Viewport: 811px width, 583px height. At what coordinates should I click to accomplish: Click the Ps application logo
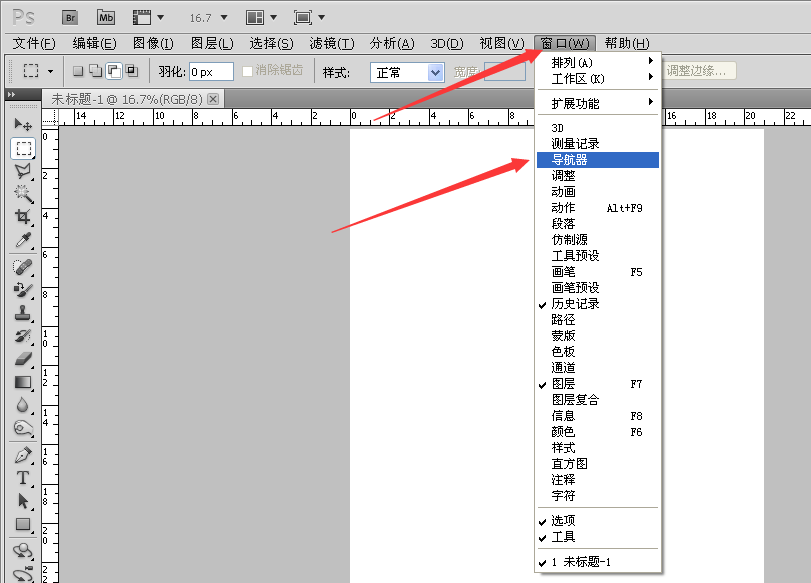click(x=23, y=18)
